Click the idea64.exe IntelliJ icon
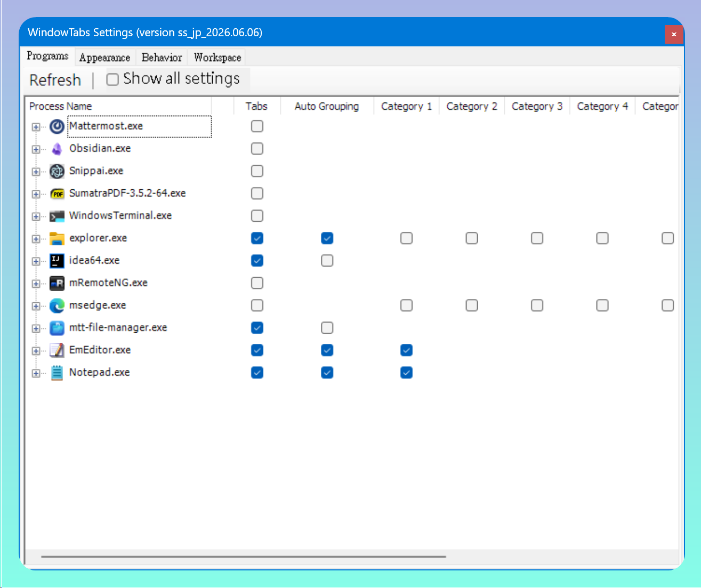 (57, 261)
